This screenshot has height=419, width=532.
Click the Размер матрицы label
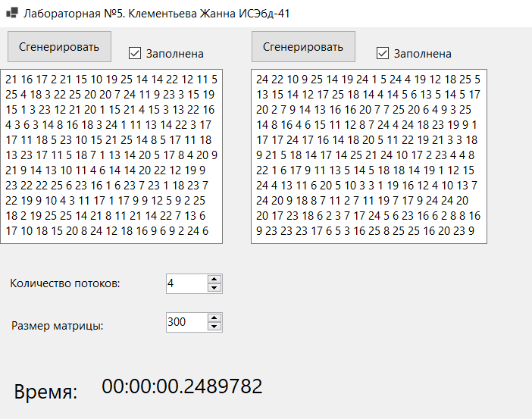tap(58, 326)
